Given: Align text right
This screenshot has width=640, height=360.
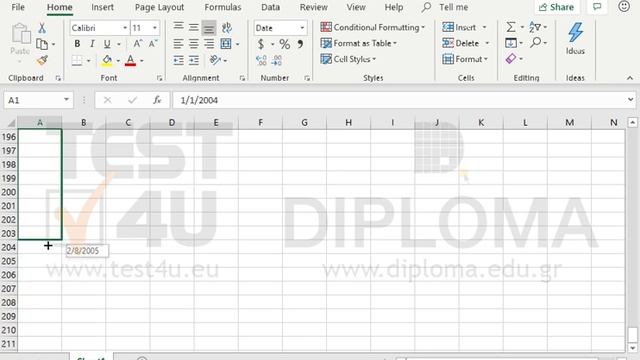Looking at the screenshot, I should 209,44.
